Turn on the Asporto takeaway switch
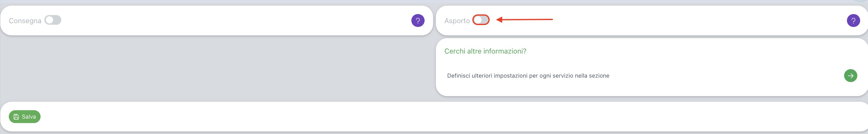 pyautogui.click(x=481, y=20)
